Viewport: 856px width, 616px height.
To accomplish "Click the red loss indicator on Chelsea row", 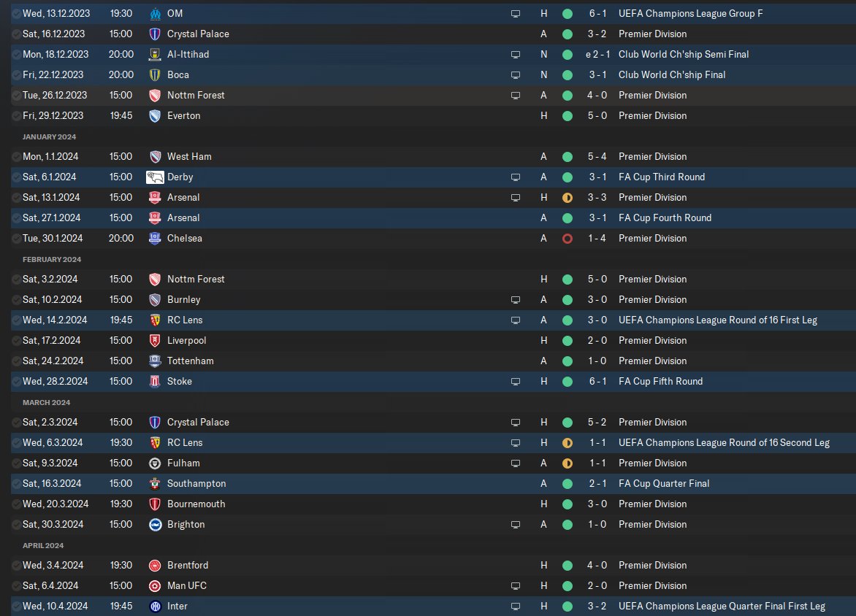I will pyautogui.click(x=568, y=239).
